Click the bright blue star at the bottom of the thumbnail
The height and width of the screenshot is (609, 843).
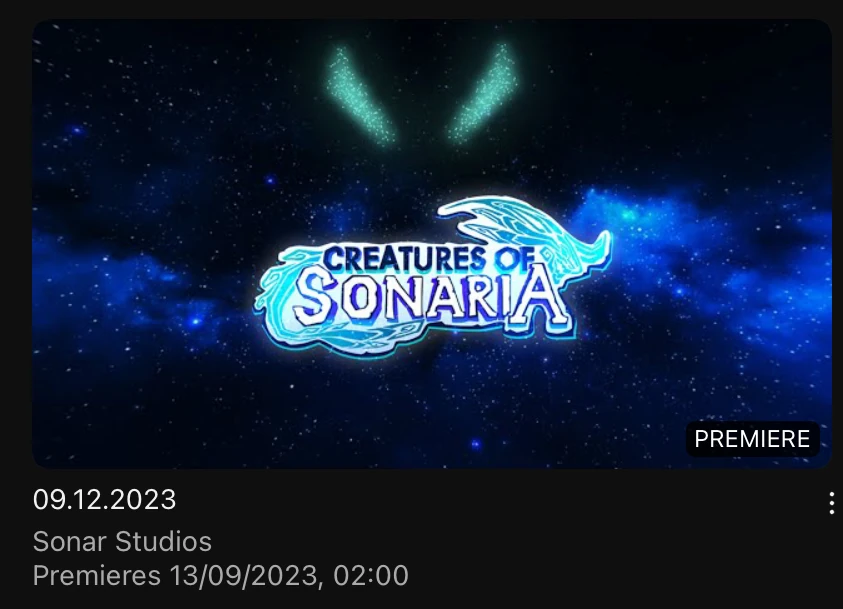475,444
